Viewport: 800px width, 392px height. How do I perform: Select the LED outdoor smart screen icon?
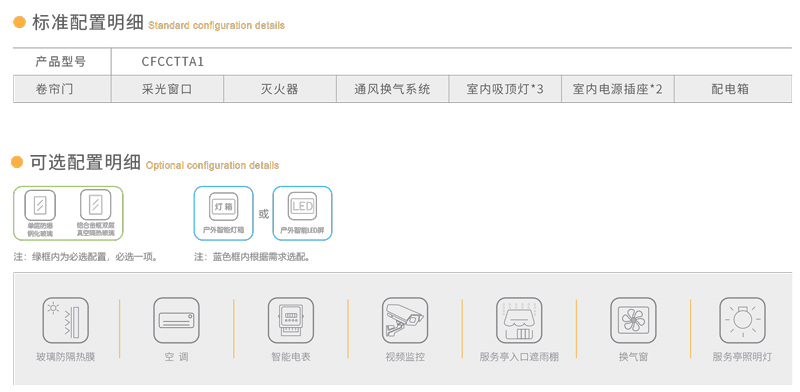coord(302,207)
